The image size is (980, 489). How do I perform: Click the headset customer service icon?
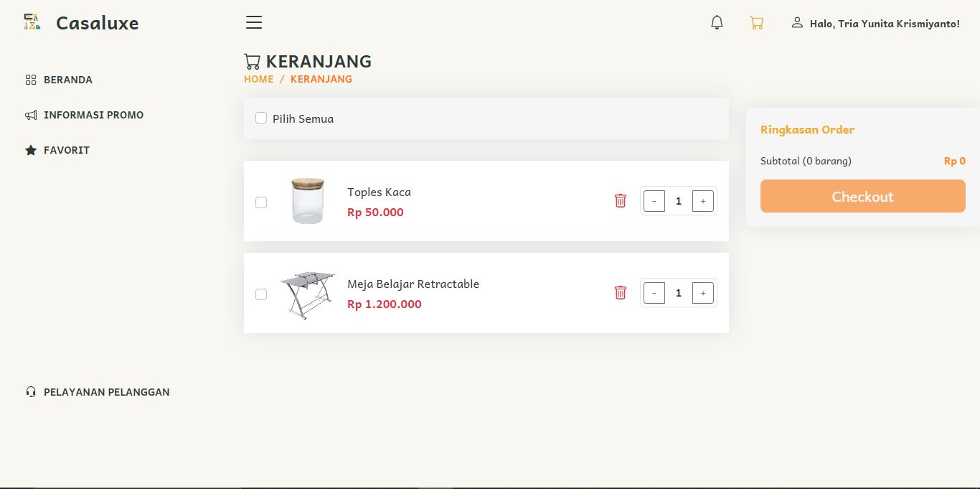[31, 392]
